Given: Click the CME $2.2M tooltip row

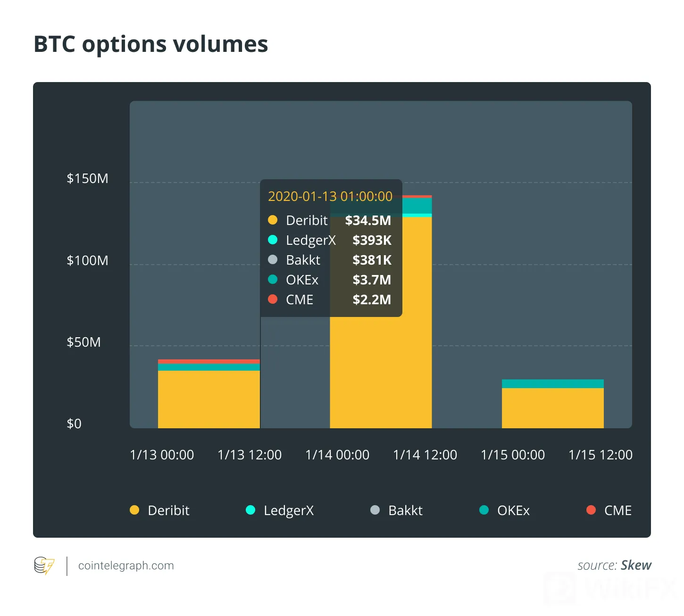Looking at the screenshot, I should coord(330,300).
